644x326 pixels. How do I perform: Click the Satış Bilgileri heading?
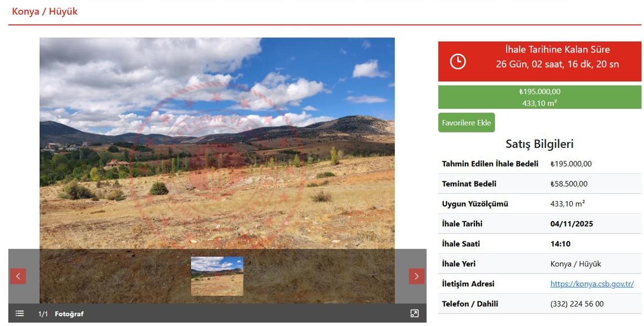539,144
